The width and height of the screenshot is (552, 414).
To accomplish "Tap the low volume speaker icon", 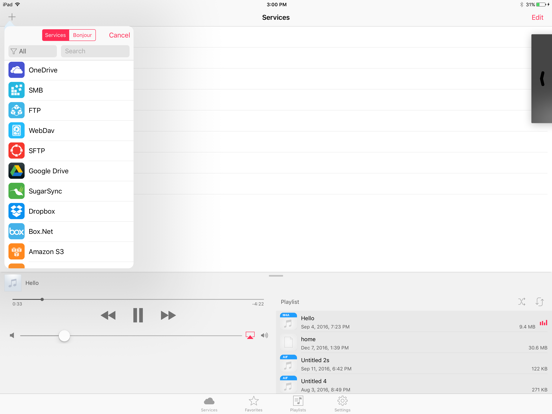I will click(12, 335).
